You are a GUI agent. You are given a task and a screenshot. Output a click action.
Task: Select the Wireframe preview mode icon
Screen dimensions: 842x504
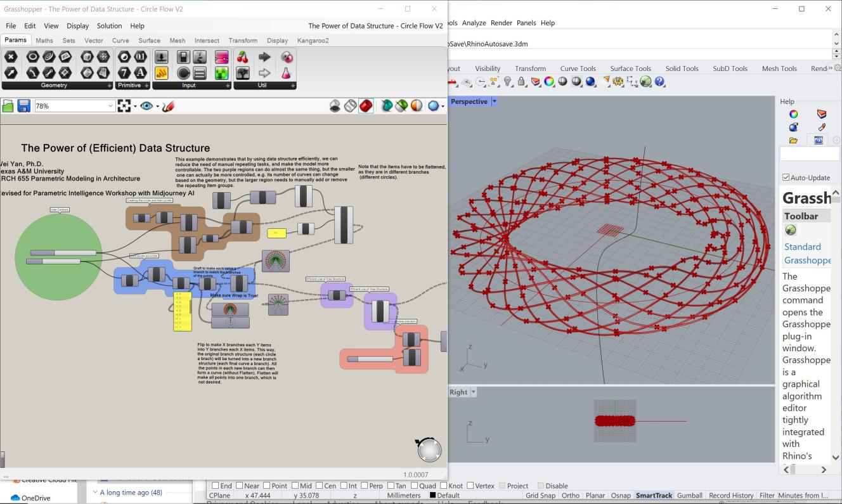click(351, 106)
